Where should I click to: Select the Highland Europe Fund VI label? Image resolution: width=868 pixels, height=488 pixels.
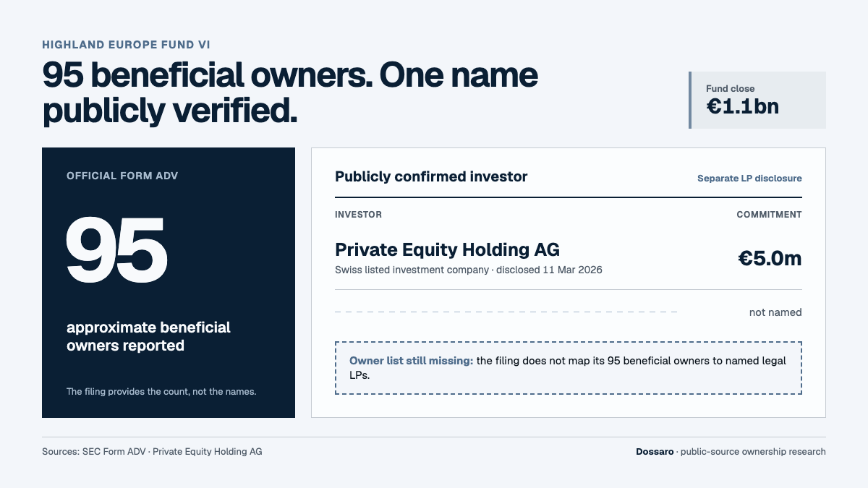[x=127, y=45]
